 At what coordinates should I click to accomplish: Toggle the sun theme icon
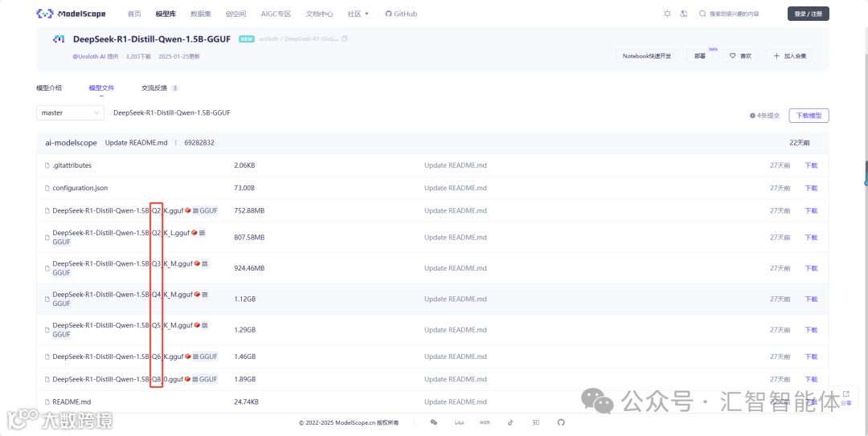pyautogui.click(x=667, y=14)
